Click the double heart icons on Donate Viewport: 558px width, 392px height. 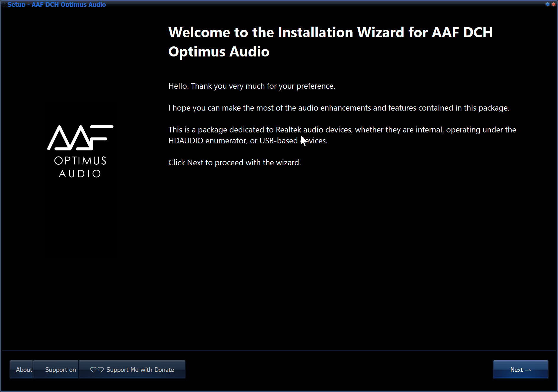click(97, 370)
